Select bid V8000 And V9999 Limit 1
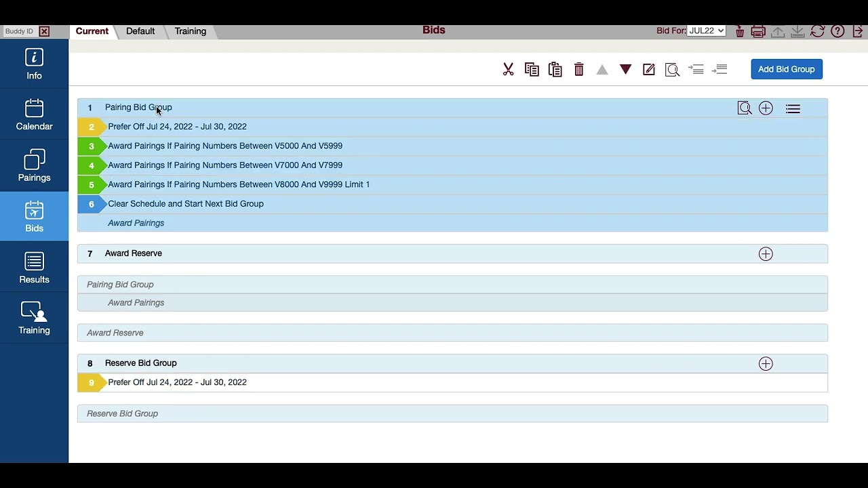This screenshot has width=868, height=488. [x=452, y=184]
